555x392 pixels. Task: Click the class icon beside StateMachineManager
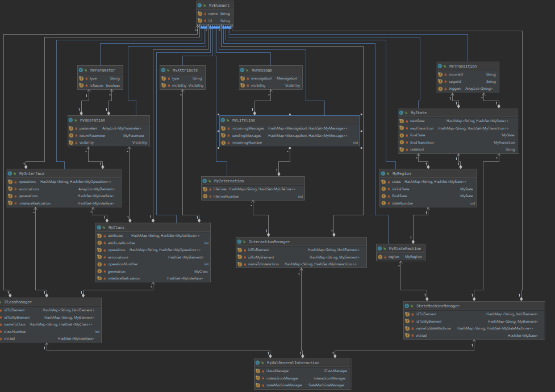[x=407, y=306]
